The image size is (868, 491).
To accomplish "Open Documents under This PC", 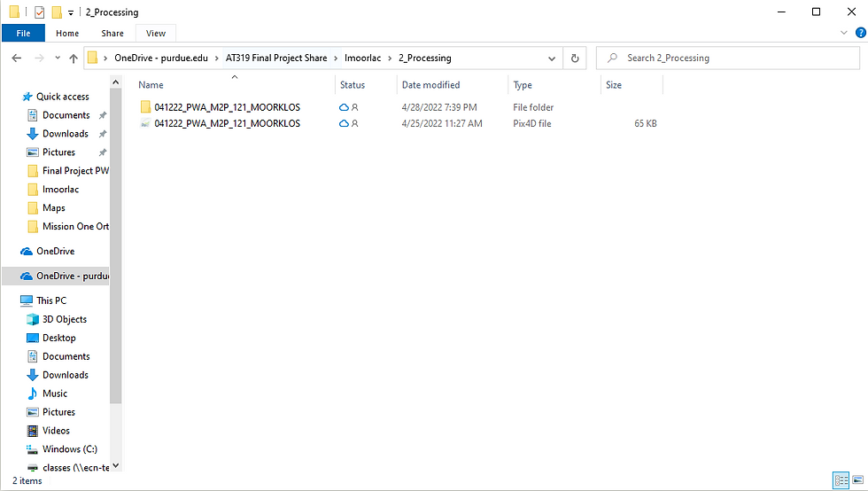I will pos(66,356).
